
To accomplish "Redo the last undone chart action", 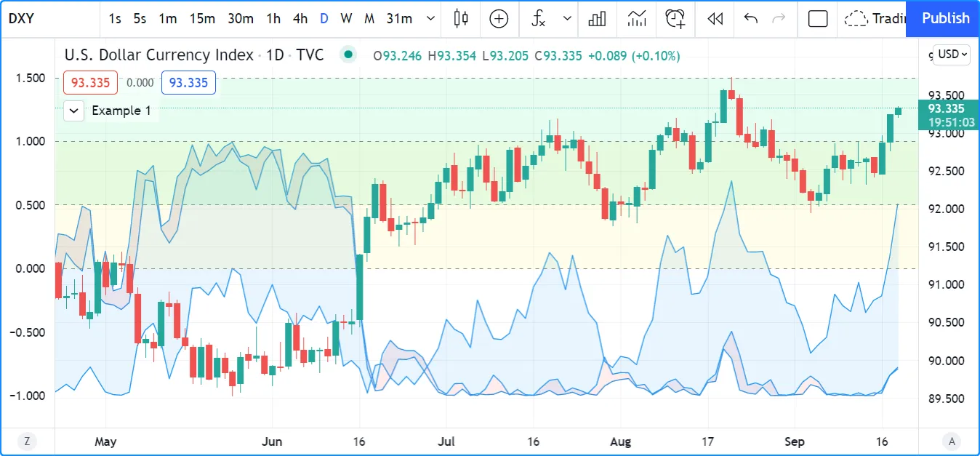I will (779, 19).
